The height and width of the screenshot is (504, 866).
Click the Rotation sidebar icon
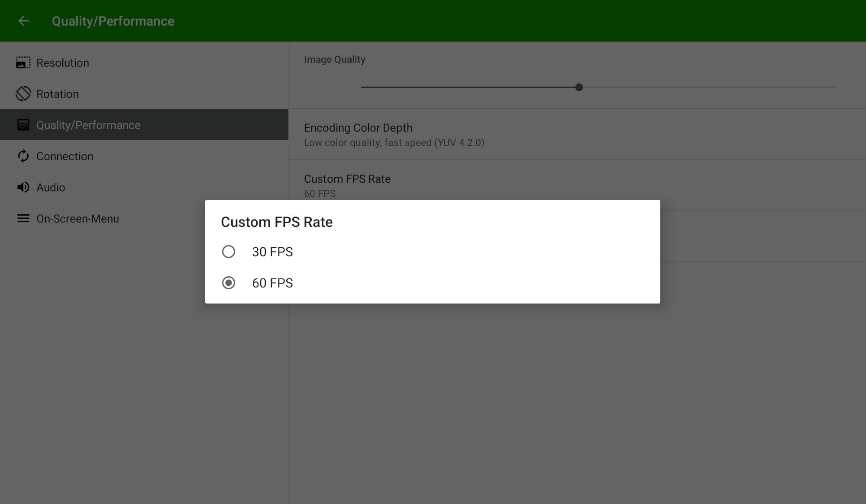(x=23, y=94)
